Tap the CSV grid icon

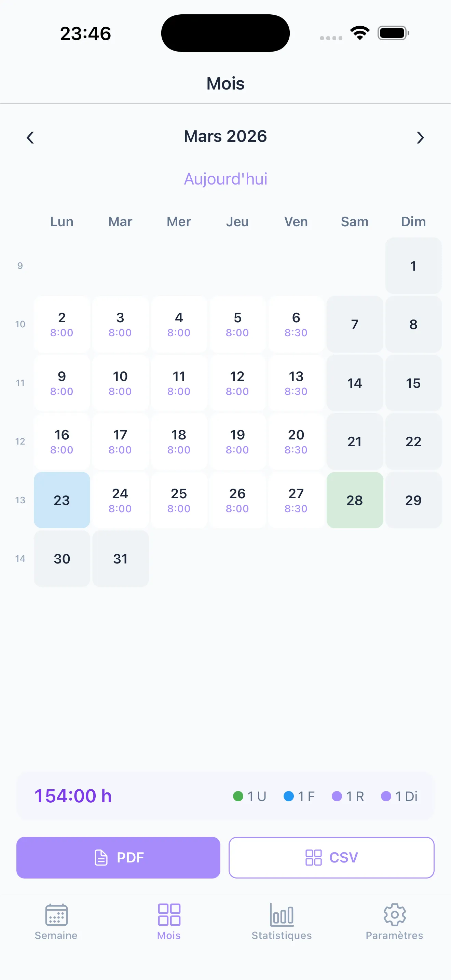[313, 858]
